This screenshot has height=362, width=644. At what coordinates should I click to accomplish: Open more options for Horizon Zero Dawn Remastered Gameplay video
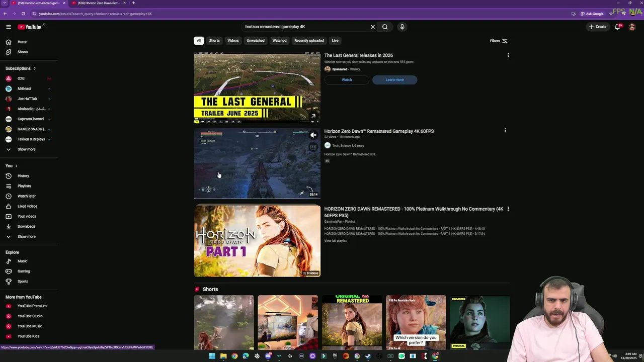(505, 131)
